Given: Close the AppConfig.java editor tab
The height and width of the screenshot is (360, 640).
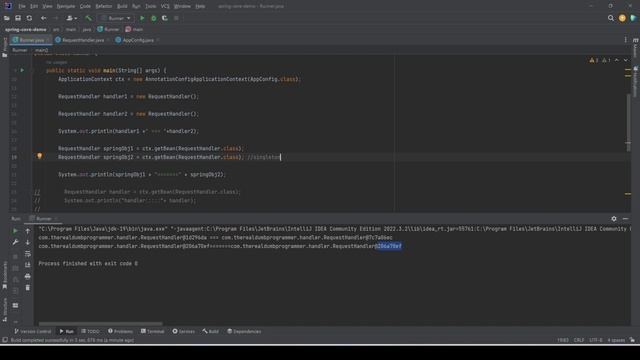Looking at the screenshot, I should point(158,40).
